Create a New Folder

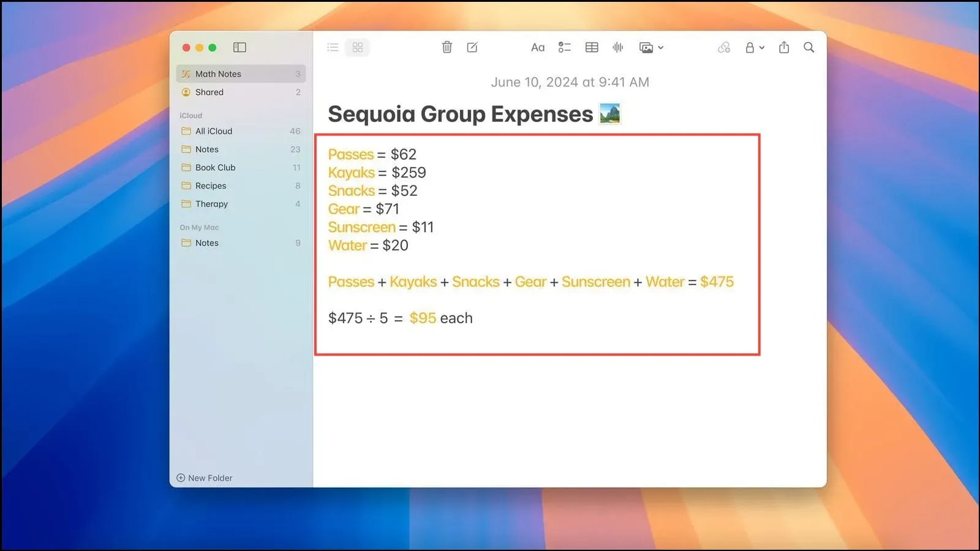pos(205,478)
